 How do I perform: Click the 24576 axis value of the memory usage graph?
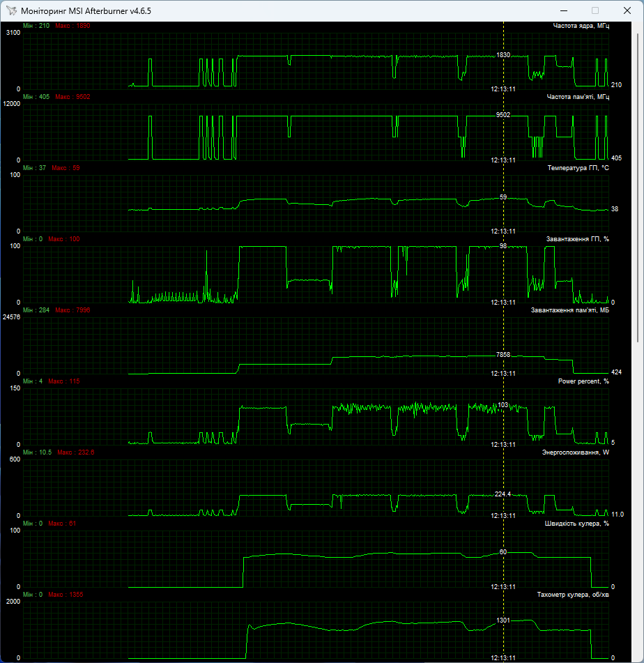11,317
